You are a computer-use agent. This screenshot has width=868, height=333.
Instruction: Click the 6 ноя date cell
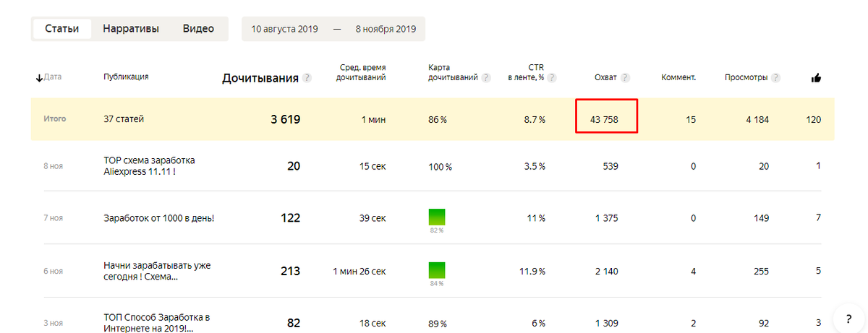click(x=54, y=271)
